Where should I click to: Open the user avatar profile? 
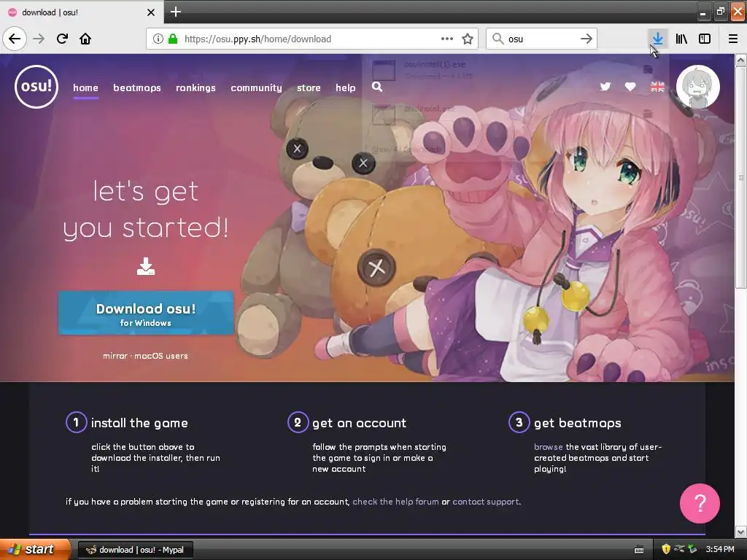[698, 87]
